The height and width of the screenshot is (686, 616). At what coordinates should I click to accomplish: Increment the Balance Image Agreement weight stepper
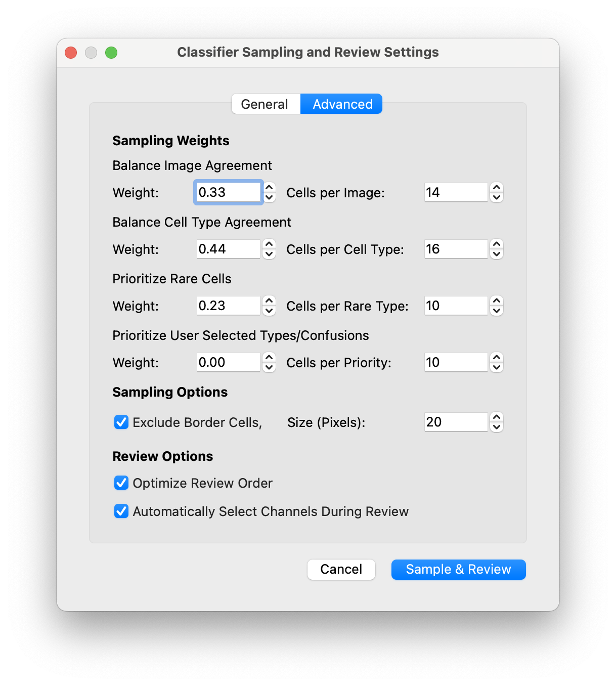270,188
